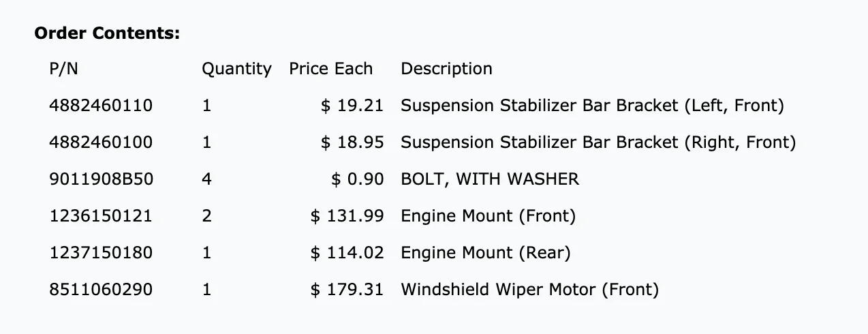The image size is (868, 334).
Task: Click the Description column header
Action: 446,70
